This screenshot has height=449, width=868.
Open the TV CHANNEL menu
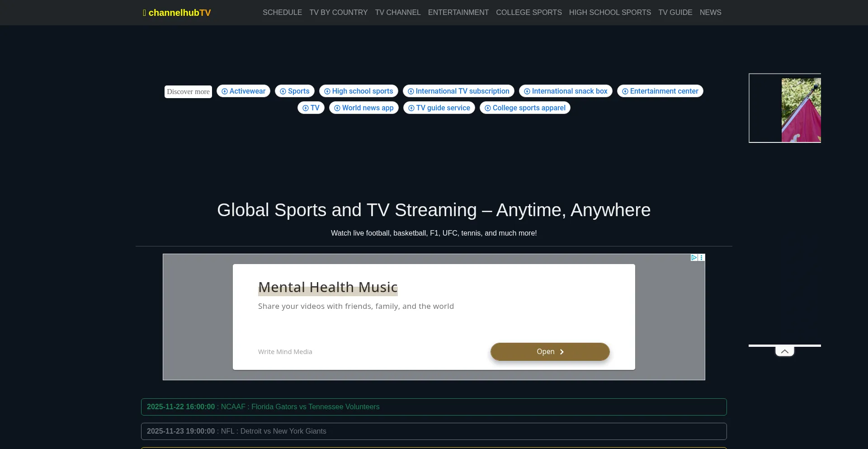pos(397,13)
